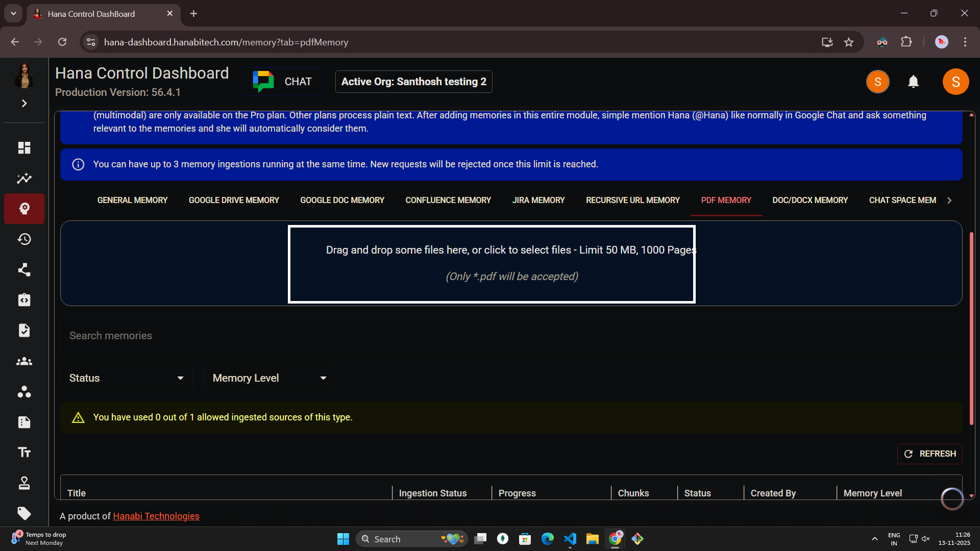This screenshot has height=551, width=980.
Task: Open the history clock icon in sidebar
Action: (x=24, y=239)
